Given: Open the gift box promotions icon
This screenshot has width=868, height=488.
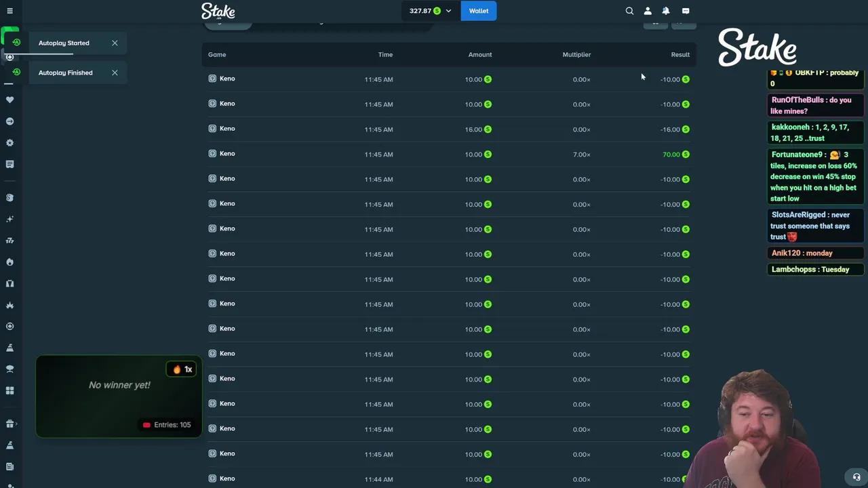Looking at the screenshot, I should [9, 424].
